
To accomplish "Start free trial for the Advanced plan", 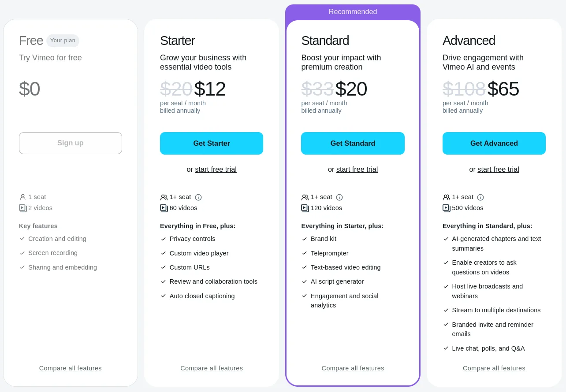I will (498, 170).
